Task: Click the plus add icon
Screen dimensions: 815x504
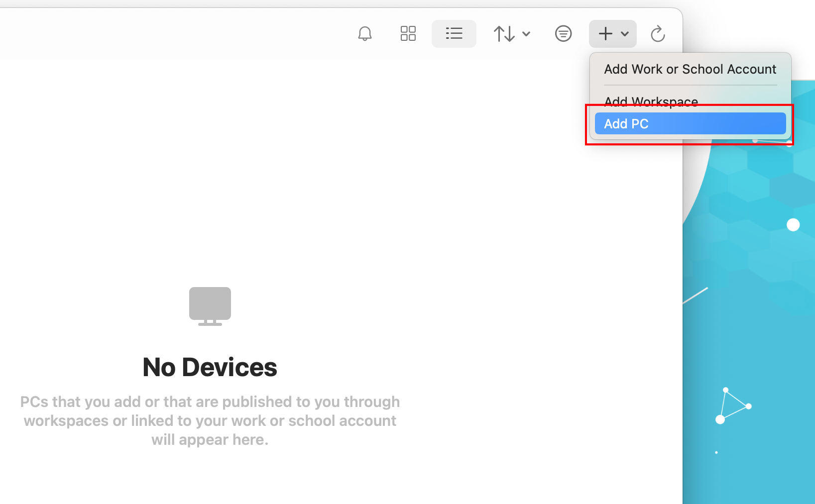Action: point(605,34)
